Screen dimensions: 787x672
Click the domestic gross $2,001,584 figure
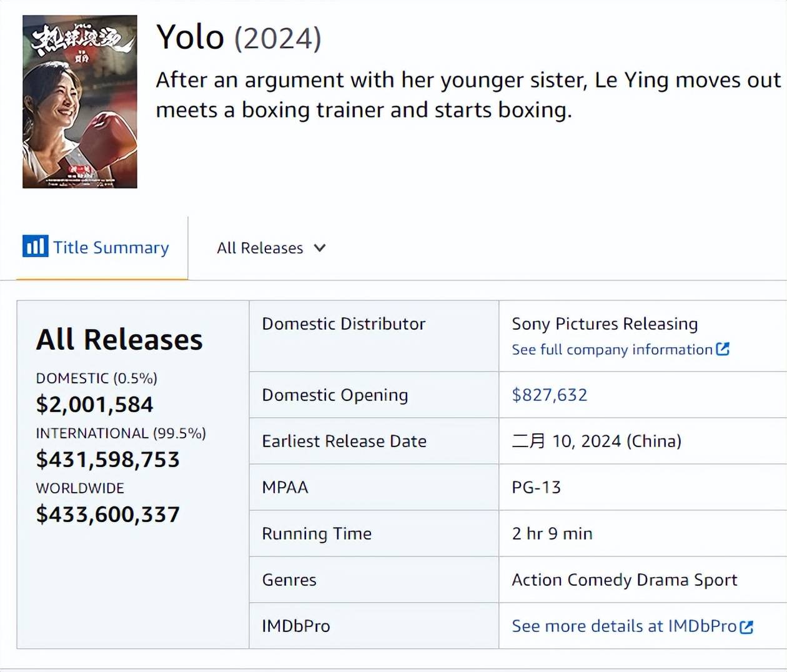click(x=94, y=405)
